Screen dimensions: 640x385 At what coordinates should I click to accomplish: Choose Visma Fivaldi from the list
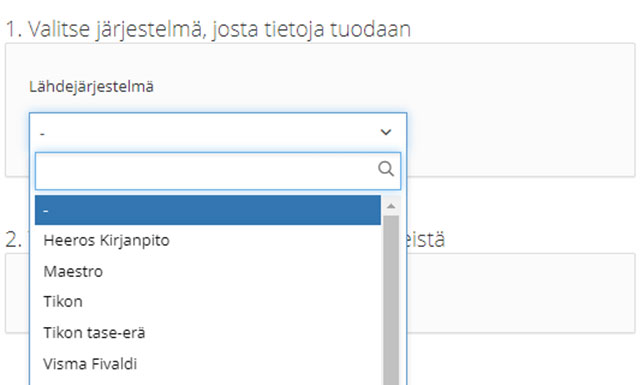tap(208, 364)
